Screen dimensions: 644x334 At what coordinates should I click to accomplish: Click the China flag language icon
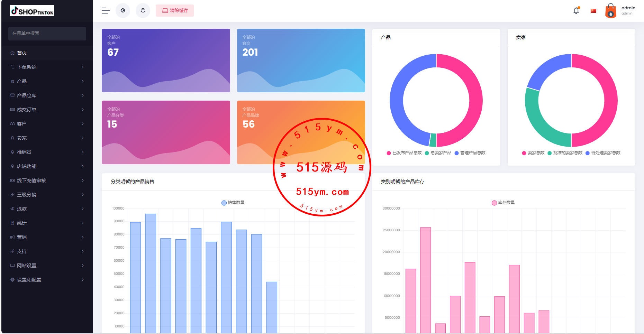[x=593, y=11]
